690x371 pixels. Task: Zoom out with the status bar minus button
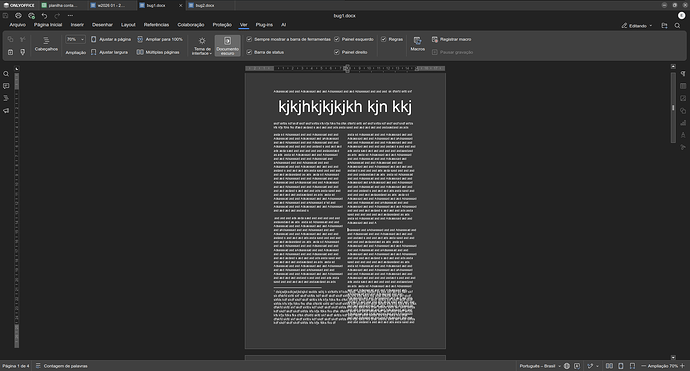pos(643,366)
